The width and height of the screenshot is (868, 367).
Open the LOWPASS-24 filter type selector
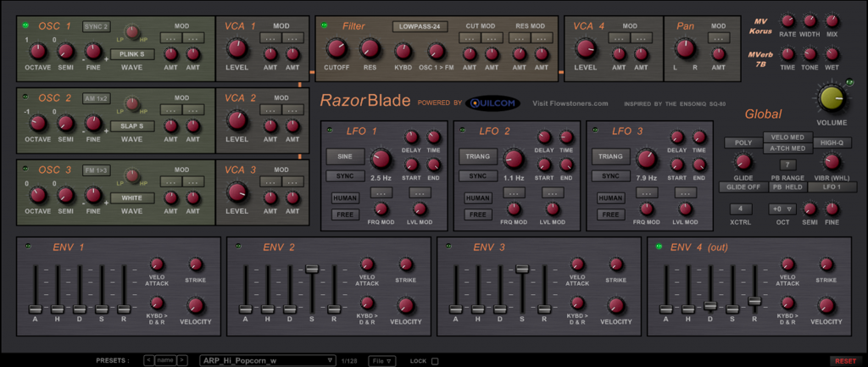[420, 26]
